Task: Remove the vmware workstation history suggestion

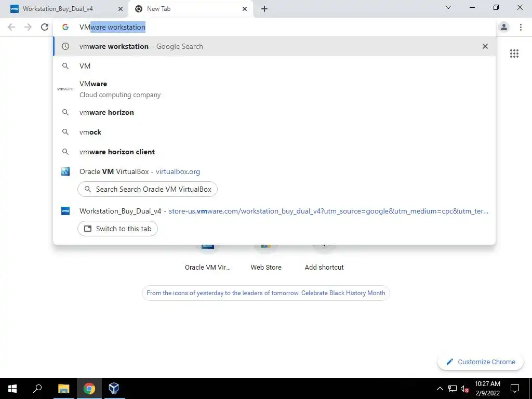Action: click(485, 46)
